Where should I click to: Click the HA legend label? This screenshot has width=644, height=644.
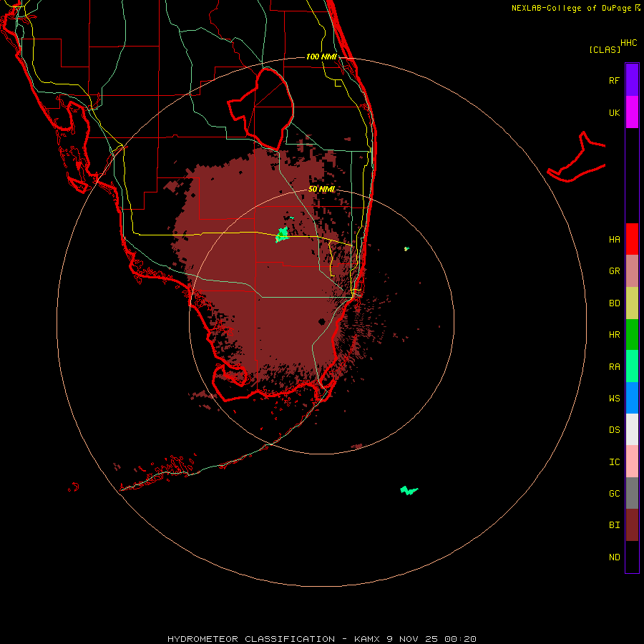pyautogui.click(x=614, y=240)
